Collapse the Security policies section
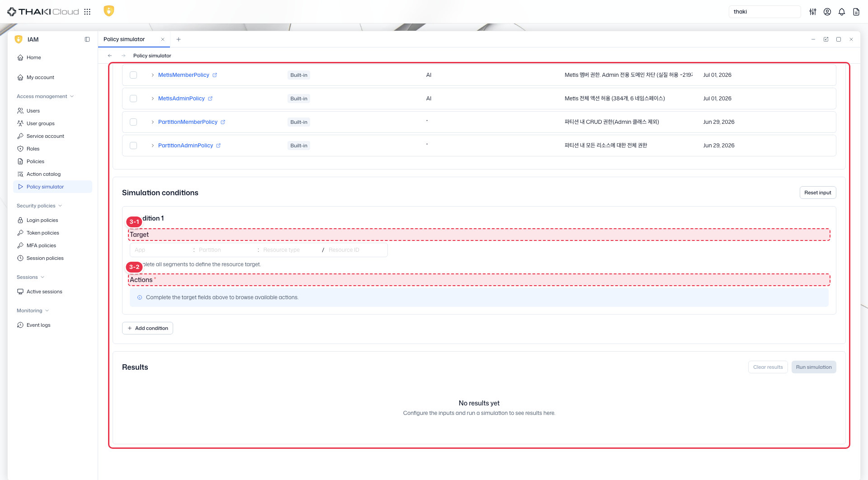 tap(39, 206)
